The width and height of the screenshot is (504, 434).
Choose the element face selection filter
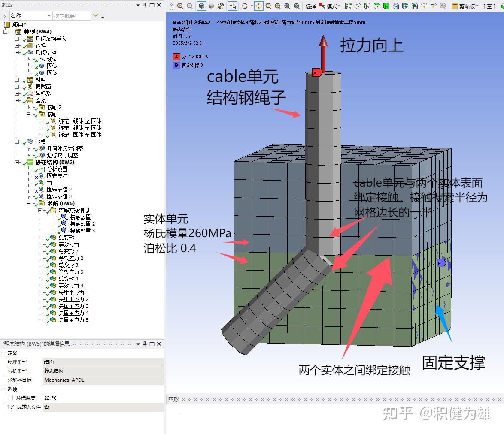[405, 6]
